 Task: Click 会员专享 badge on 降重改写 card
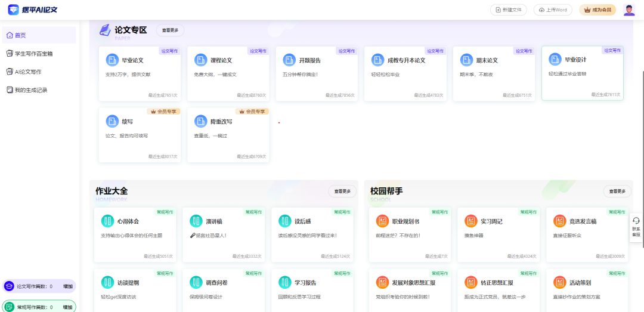pos(252,112)
